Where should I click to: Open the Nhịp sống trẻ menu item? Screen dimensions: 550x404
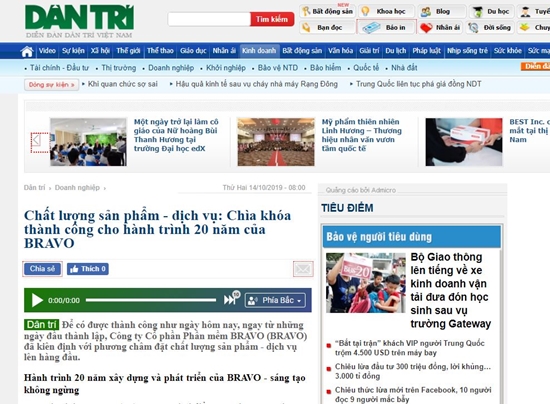pos(468,50)
